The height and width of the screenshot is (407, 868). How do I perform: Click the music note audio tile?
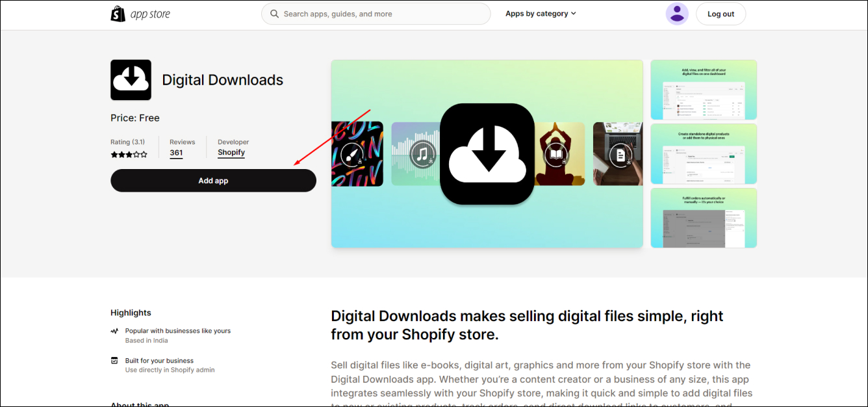click(416, 154)
